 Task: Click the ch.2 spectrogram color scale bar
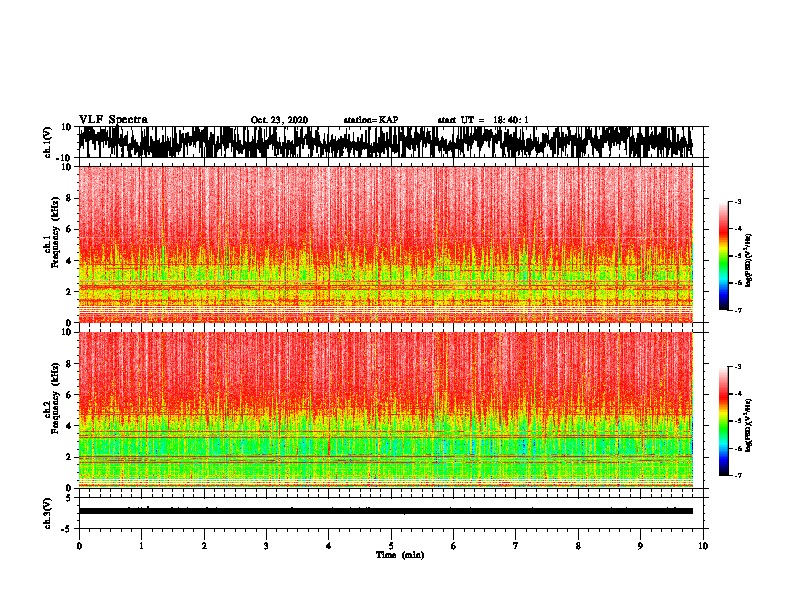coord(723,421)
